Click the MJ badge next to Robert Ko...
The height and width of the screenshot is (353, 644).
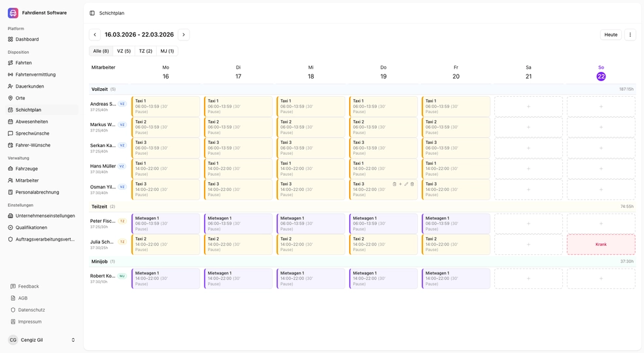pyautogui.click(x=122, y=276)
